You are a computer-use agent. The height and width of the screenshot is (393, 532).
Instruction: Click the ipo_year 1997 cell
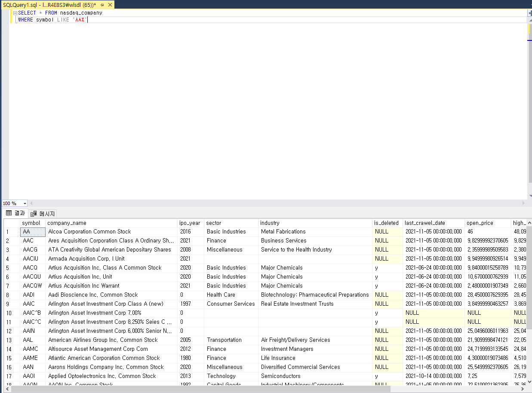point(191,304)
